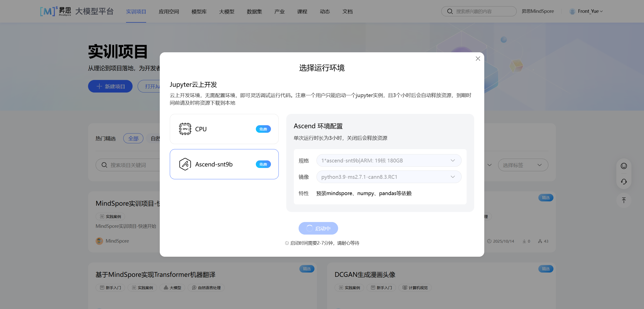The width and height of the screenshot is (644, 309).
Task: Open the 选择标签 tag dropdown
Action: tap(523, 165)
